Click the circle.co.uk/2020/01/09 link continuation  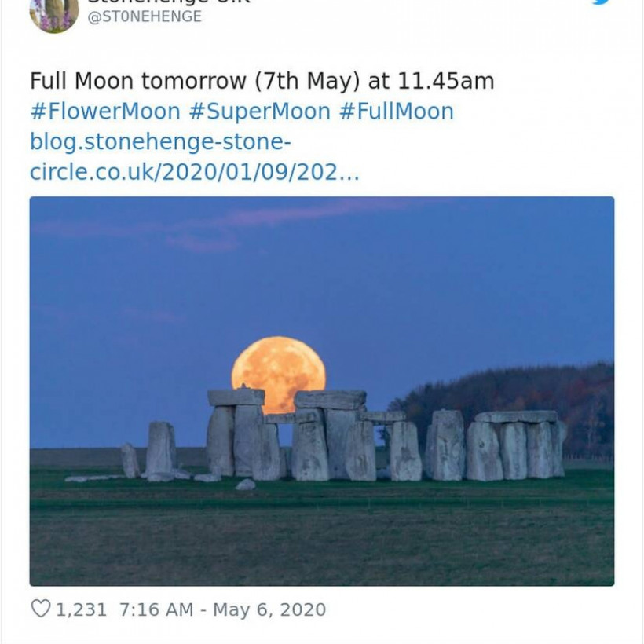tap(194, 173)
